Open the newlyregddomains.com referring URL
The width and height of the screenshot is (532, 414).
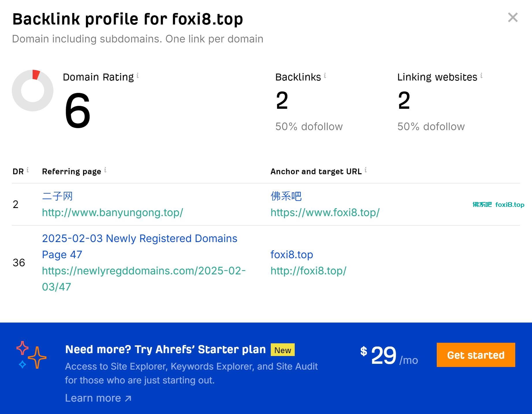click(144, 279)
